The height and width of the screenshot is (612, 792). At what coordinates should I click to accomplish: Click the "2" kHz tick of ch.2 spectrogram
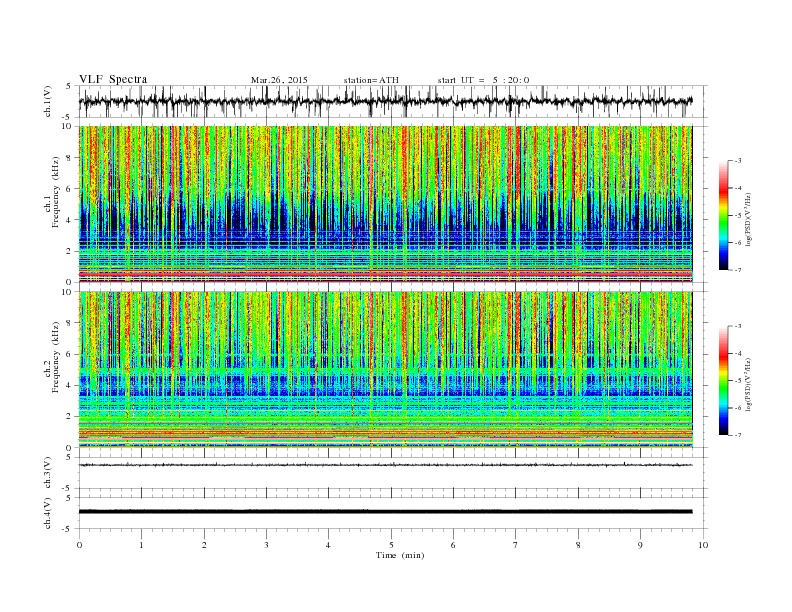pos(70,417)
